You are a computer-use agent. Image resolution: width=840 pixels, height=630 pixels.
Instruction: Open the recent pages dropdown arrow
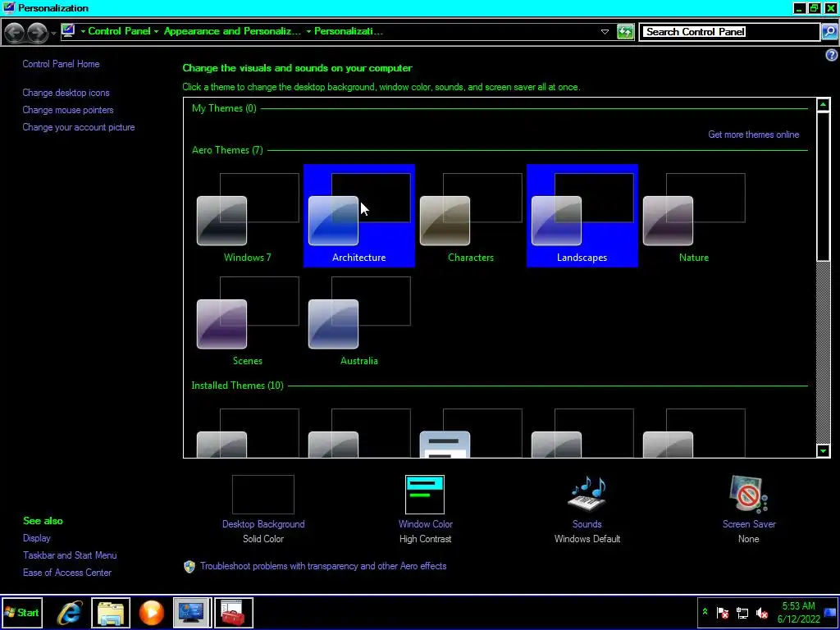coord(53,33)
